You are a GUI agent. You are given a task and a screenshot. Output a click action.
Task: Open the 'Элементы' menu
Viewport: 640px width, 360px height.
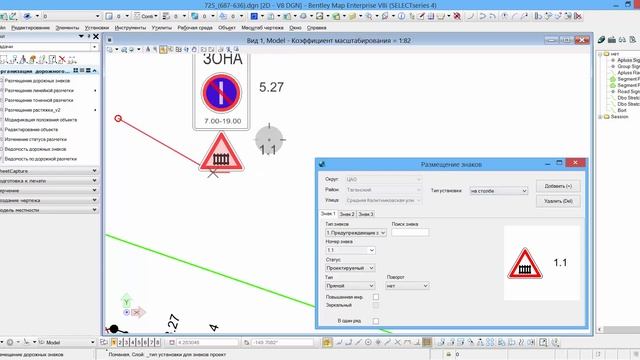tap(67, 28)
